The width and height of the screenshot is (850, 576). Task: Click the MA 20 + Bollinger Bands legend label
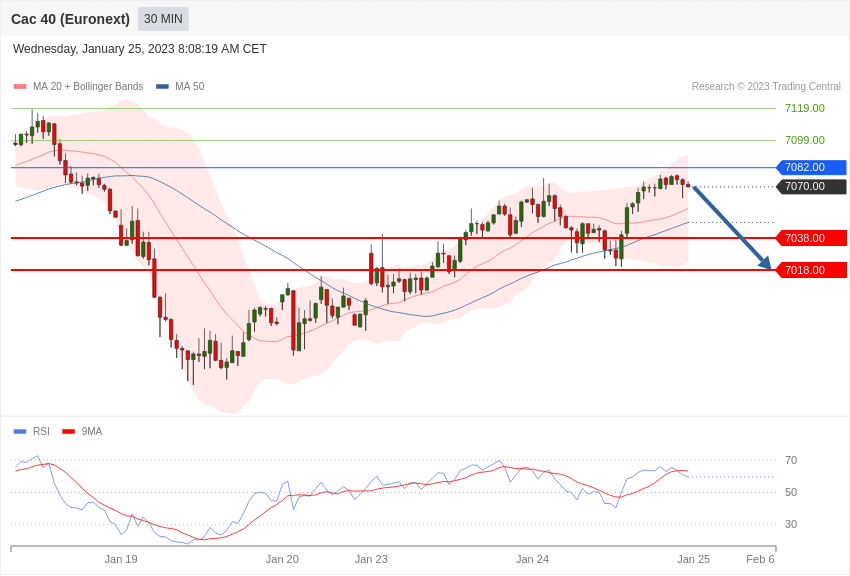point(88,86)
